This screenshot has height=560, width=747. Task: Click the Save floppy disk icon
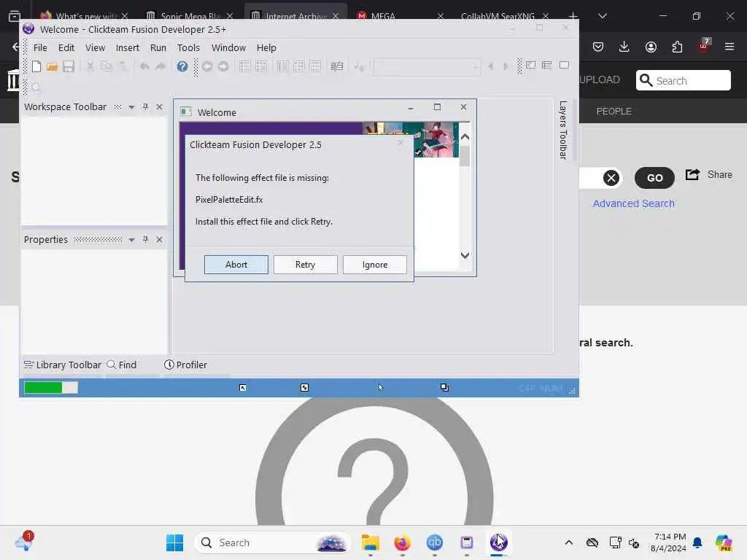[x=69, y=66]
